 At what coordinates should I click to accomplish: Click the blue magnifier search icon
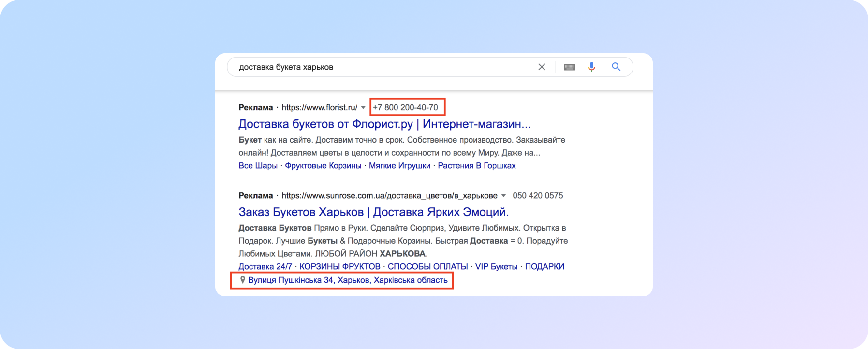[x=616, y=67]
